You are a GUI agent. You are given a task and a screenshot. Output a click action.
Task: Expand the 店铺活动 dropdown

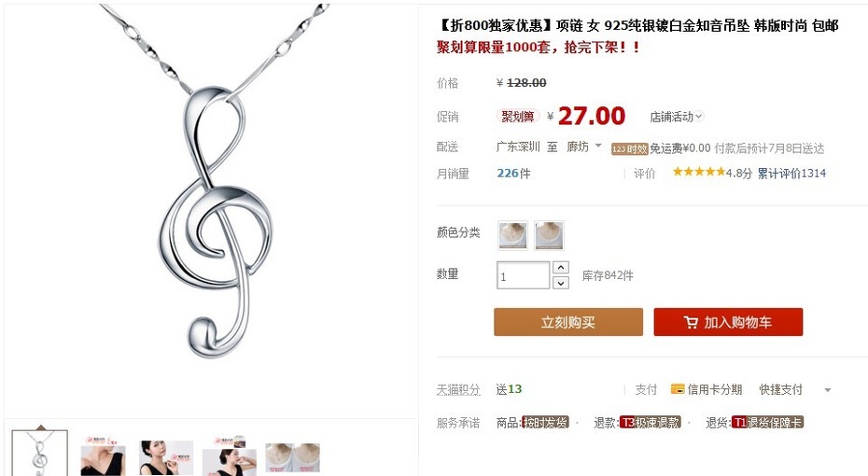click(676, 117)
